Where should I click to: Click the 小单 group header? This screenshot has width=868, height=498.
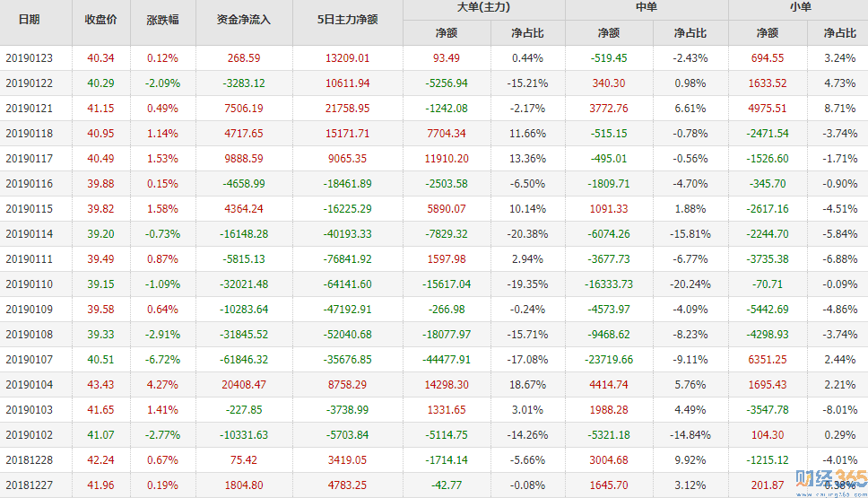click(801, 7)
